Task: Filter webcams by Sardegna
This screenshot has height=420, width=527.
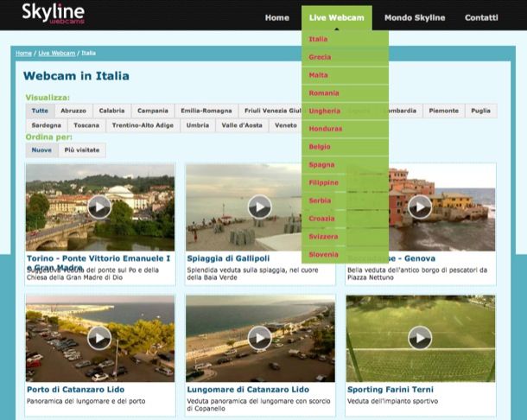Action: pos(47,125)
